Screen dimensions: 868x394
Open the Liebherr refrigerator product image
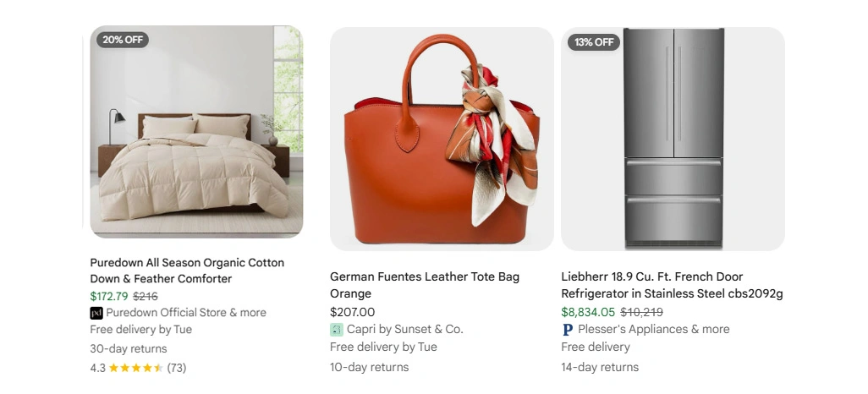coord(673,139)
